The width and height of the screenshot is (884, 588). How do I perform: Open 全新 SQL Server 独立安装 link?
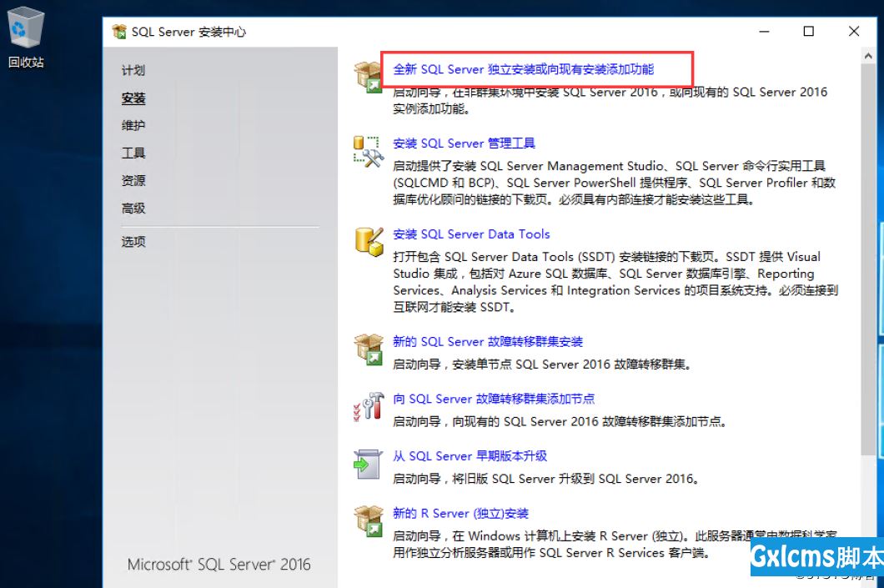click(x=523, y=69)
